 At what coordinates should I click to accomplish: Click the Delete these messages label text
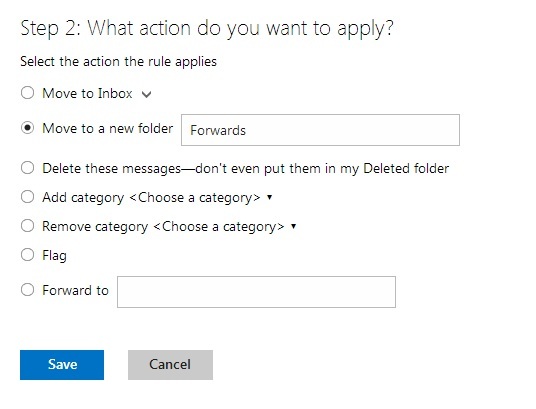point(245,168)
